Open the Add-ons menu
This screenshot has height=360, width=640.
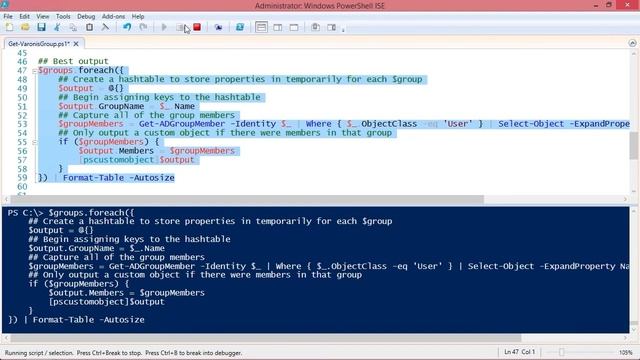tap(113, 16)
